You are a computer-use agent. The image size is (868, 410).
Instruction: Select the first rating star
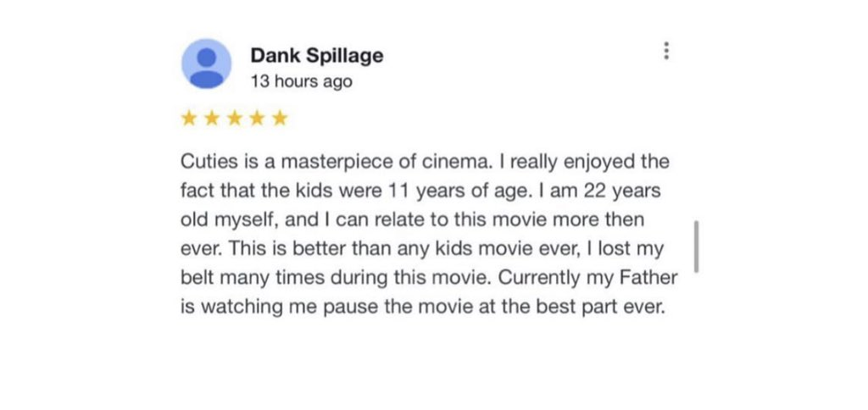[189, 118]
